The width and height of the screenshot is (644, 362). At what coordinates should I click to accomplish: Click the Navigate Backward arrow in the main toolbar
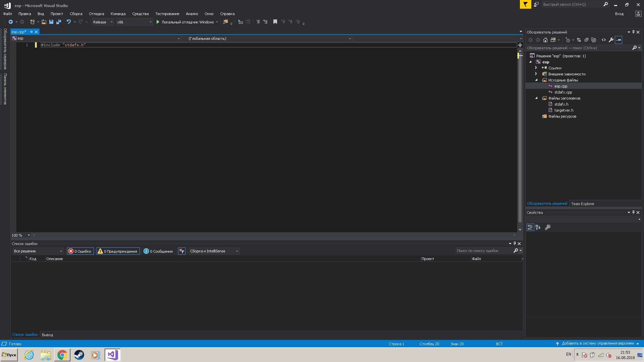coord(11,22)
